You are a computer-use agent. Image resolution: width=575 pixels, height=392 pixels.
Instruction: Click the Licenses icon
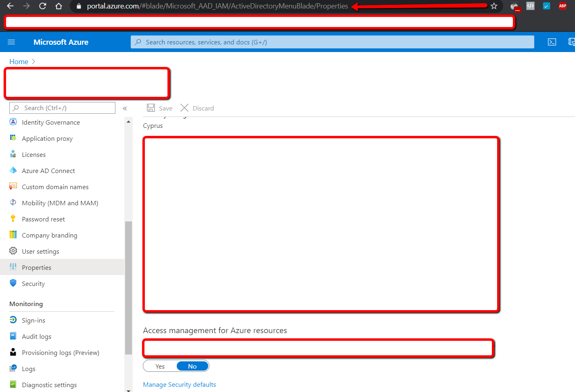point(13,154)
